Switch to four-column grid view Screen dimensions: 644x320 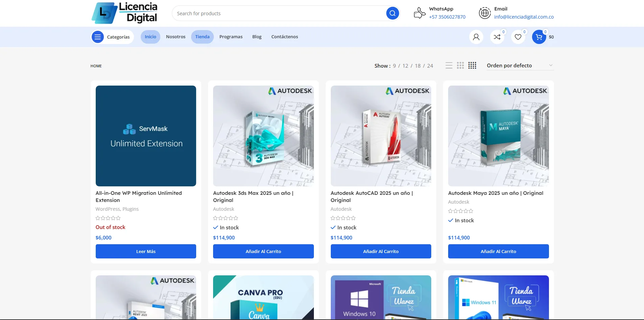tap(472, 66)
